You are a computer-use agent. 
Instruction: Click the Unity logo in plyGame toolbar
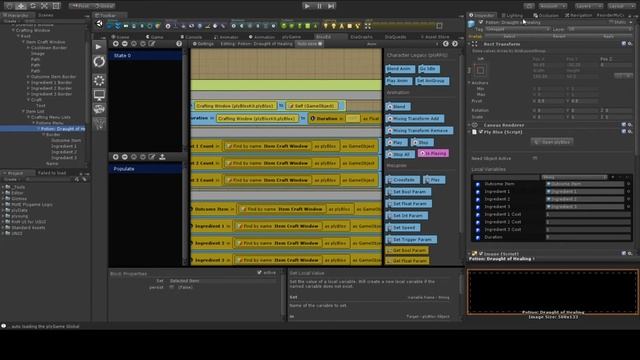point(99,24)
